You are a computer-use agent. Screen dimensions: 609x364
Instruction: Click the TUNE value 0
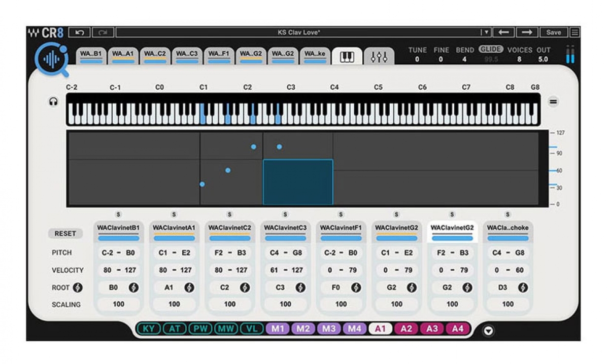tap(417, 59)
